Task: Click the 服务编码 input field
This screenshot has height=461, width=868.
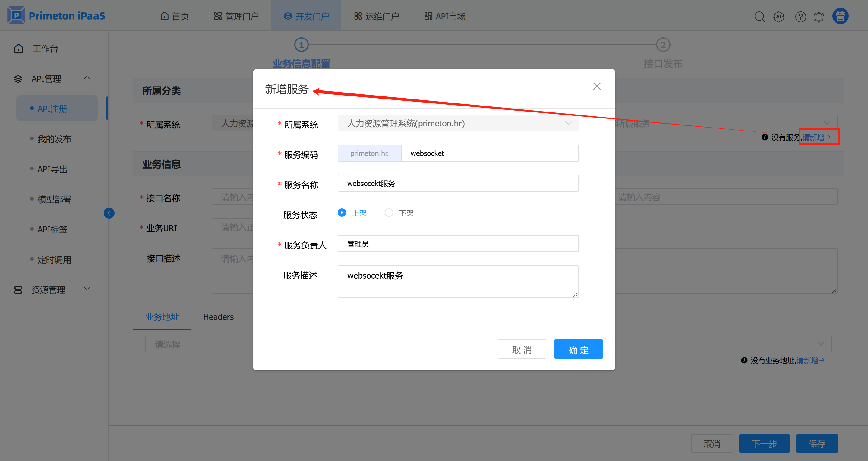Action: [x=489, y=153]
